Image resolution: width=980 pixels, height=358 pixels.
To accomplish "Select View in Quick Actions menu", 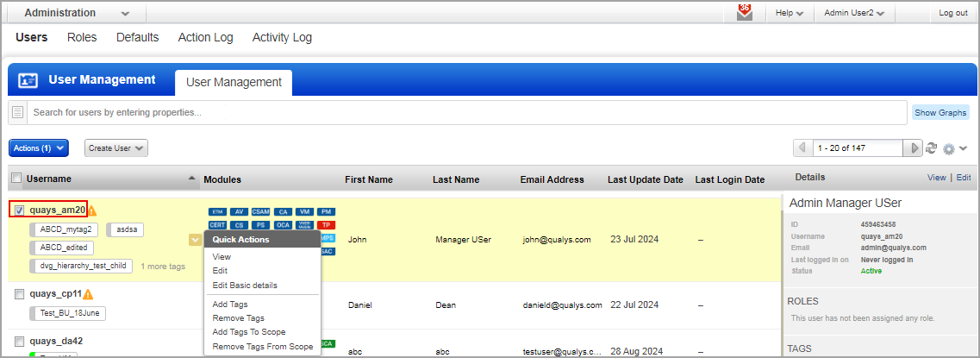I will tap(222, 256).
